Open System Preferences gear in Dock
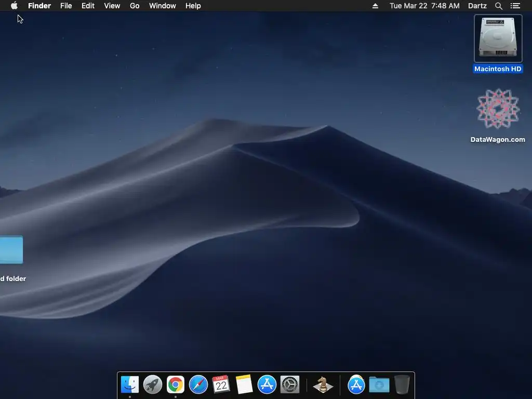The width and height of the screenshot is (532, 399). pyautogui.click(x=290, y=385)
